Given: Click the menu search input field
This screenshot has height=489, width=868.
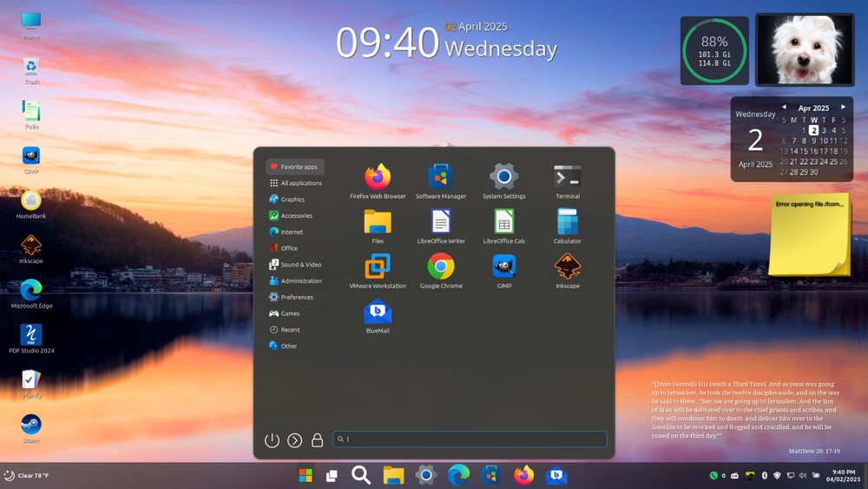Looking at the screenshot, I should (x=470, y=439).
